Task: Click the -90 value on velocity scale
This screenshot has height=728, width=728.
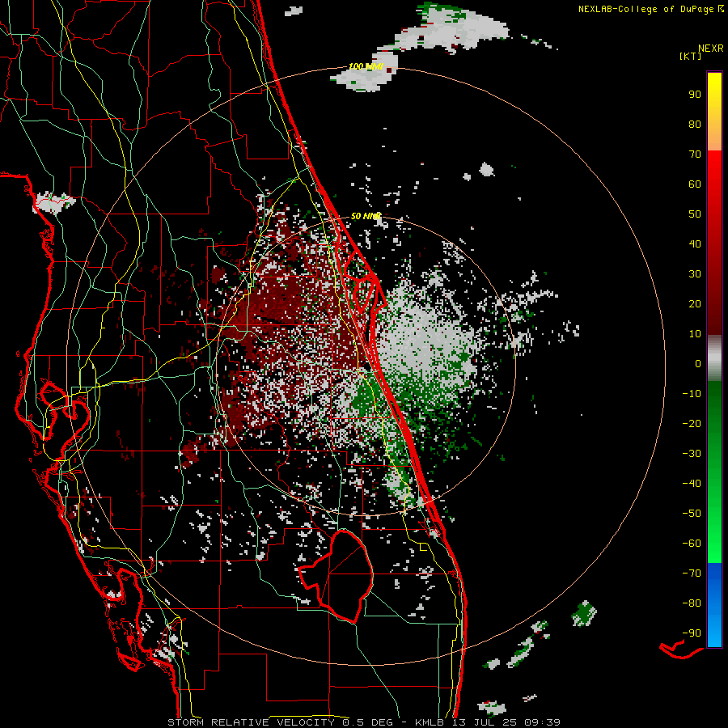Action: point(692,633)
